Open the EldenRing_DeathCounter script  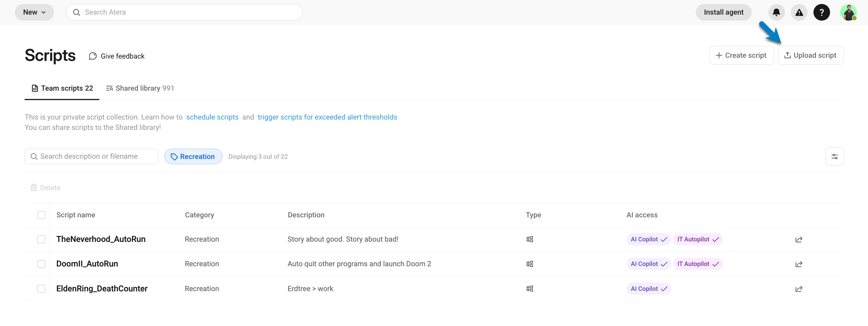pos(102,289)
